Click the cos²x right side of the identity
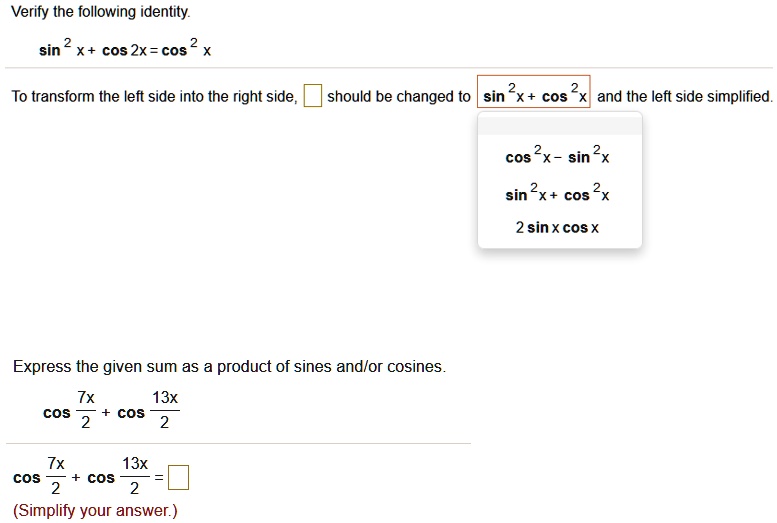 coord(186,48)
